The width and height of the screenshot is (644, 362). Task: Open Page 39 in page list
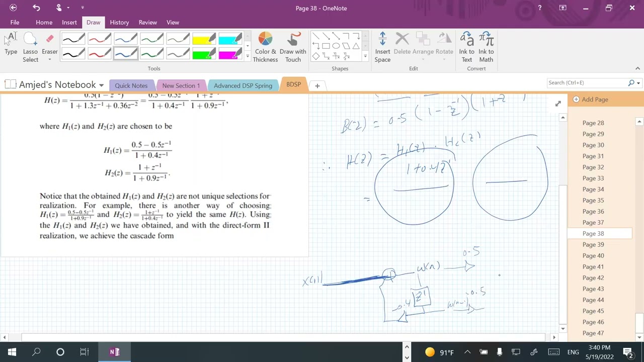click(x=593, y=244)
